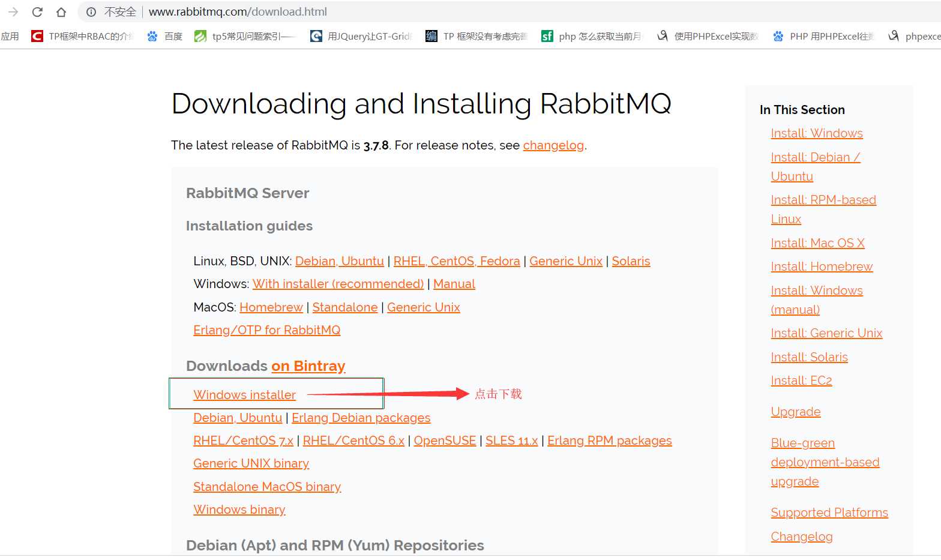Open sidebar Install: Windows link
Screen dimensions: 941x560
(817, 133)
